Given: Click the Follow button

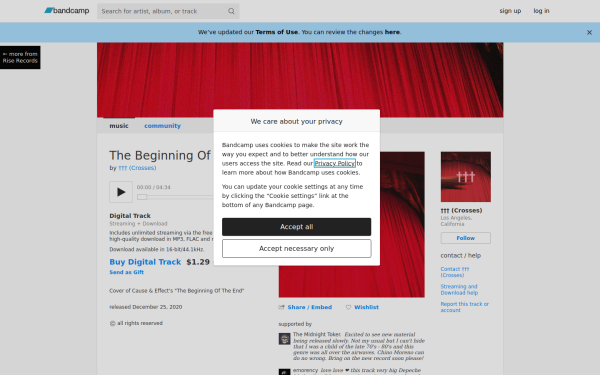Looking at the screenshot, I should (465, 238).
